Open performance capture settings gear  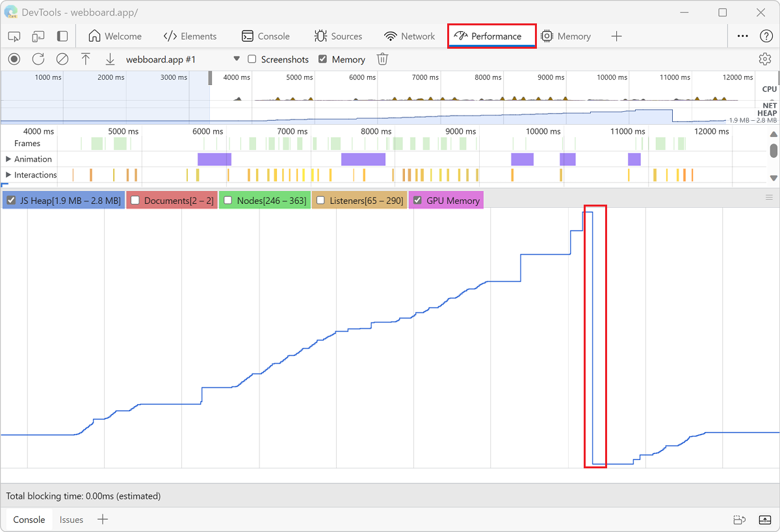coord(764,59)
